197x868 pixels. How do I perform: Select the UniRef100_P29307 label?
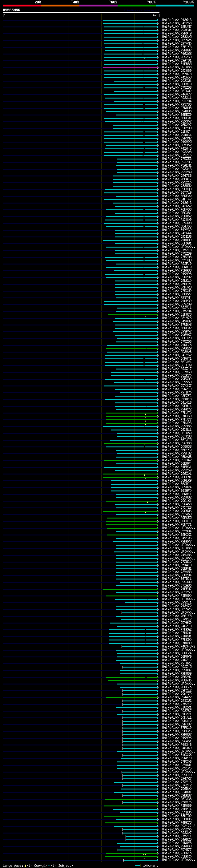tap(177, 121)
